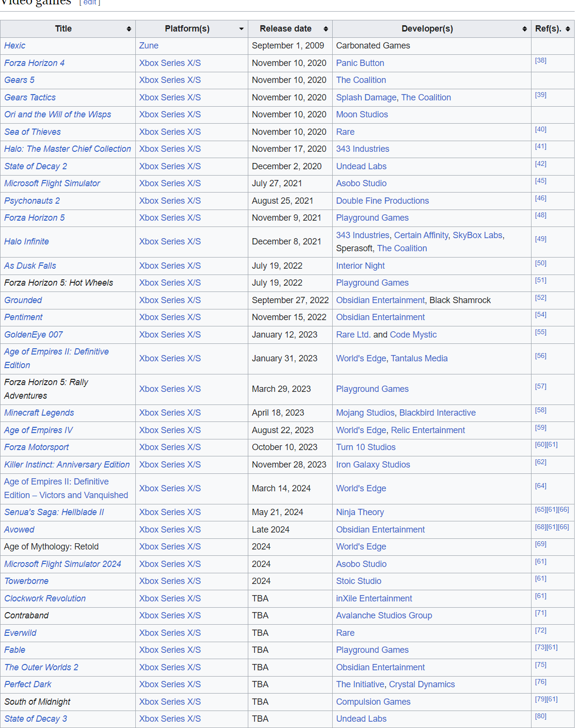Open Senua's Saga: Hellblade II article
This screenshot has height=728, width=580.
(x=54, y=512)
